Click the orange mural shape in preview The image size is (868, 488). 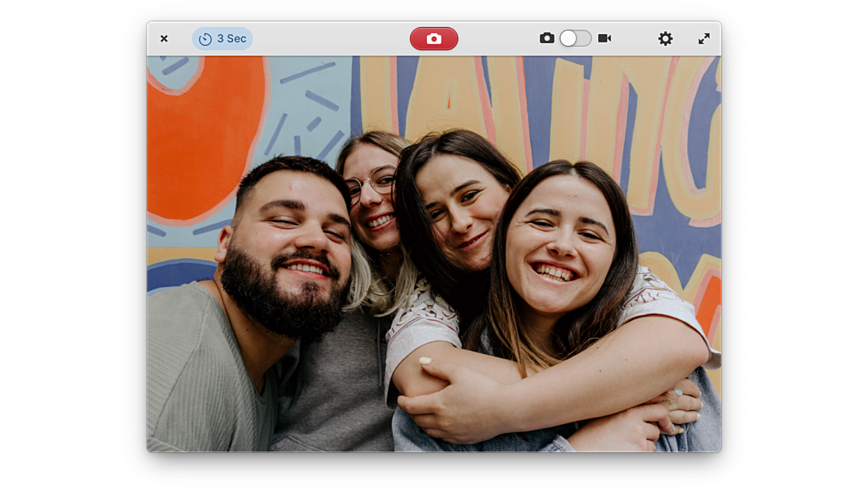click(x=202, y=132)
